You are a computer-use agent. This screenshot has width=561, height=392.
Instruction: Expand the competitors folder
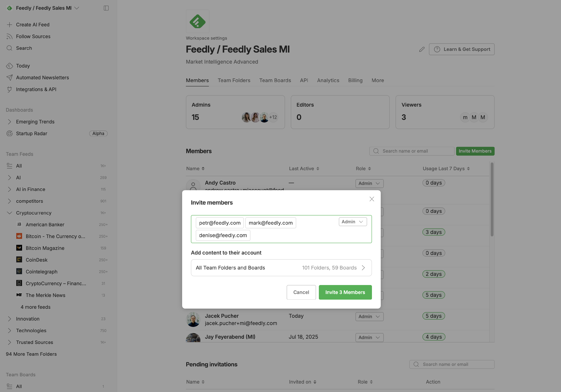(9, 201)
